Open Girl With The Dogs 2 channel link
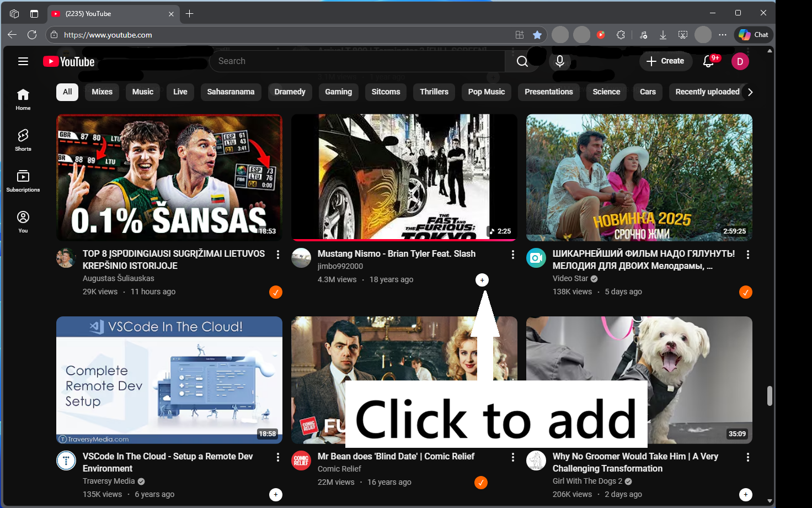Image resolution: width=812 pixels, height=508 pixels. (x=587, y=481)
